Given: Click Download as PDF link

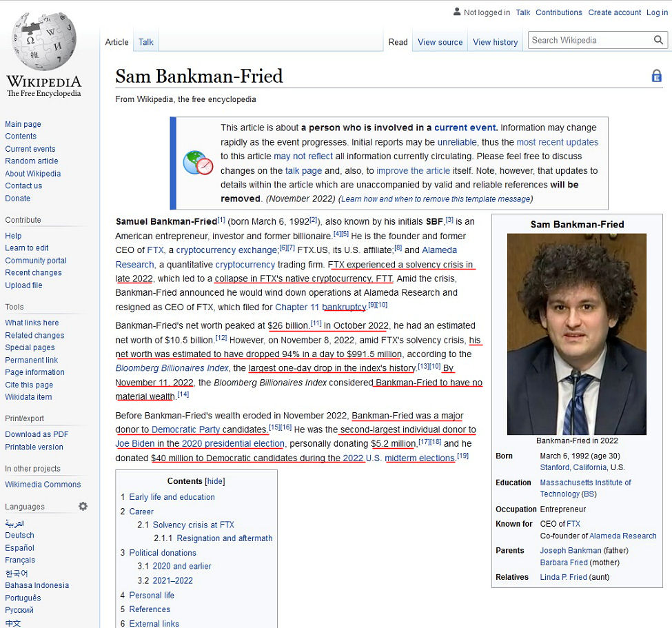Looking at the screenshot, I should pyautogui.click(x=37, y=434).
